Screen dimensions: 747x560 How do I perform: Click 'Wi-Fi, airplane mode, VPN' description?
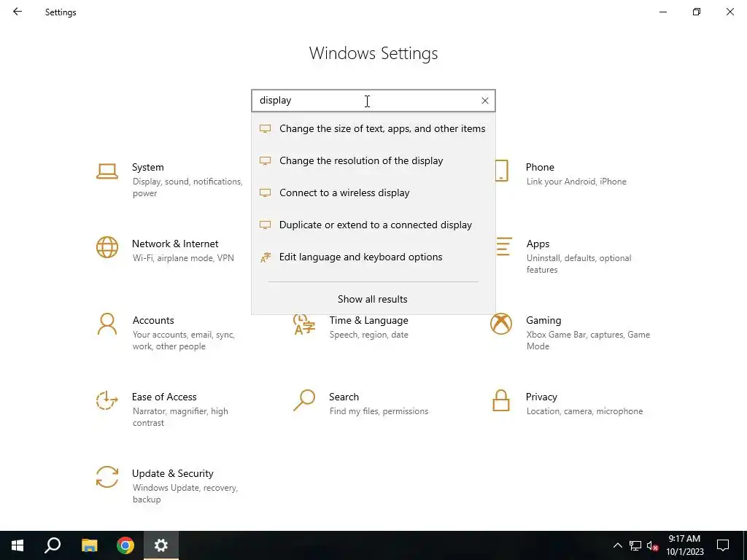click(x=183, y=258)
